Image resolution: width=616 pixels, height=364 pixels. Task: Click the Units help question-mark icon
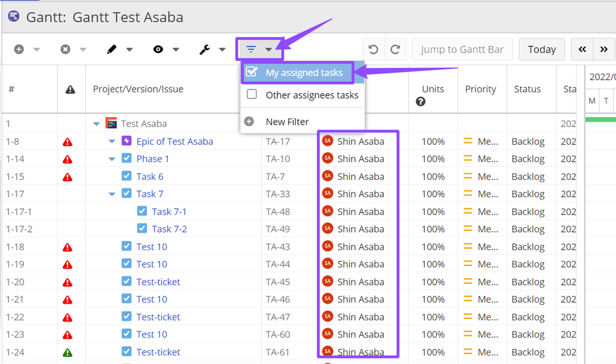(x=421, y=102)
